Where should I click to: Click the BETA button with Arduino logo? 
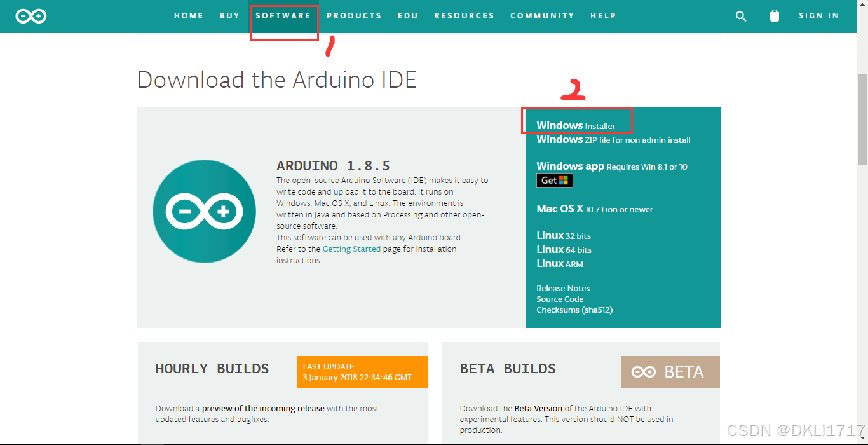click(670, 371)
